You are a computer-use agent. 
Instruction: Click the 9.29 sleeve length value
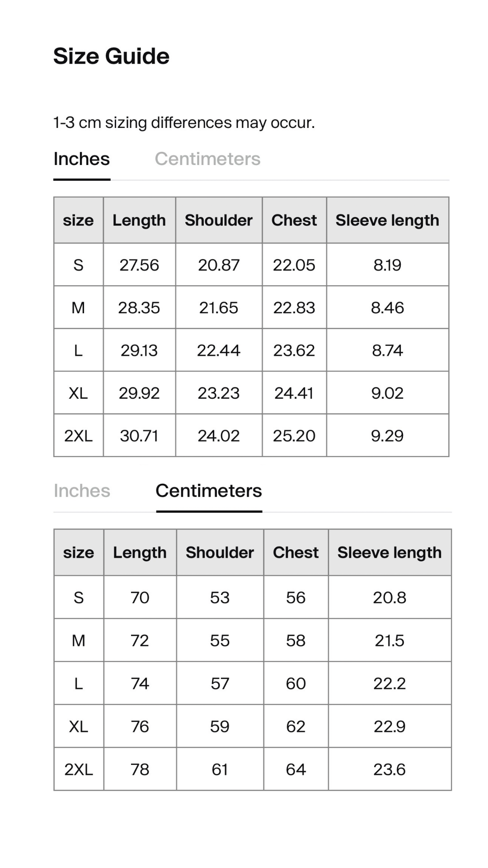point(387,436)
